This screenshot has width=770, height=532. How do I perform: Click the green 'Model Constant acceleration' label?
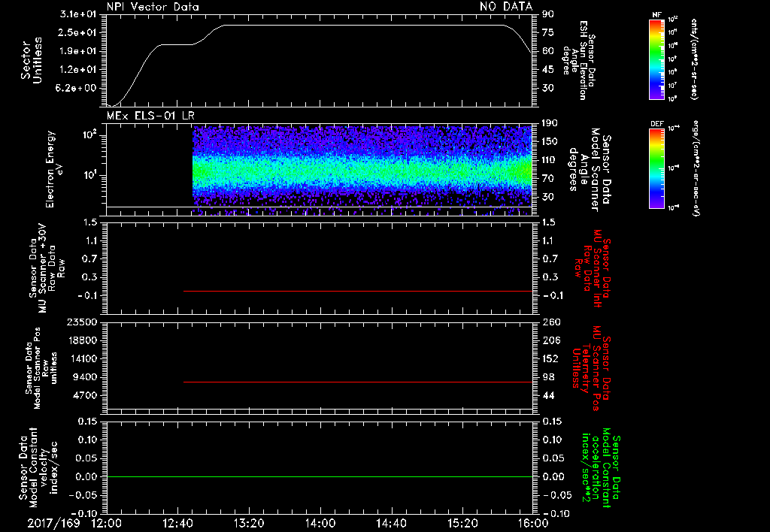click(x=601, y=467)
